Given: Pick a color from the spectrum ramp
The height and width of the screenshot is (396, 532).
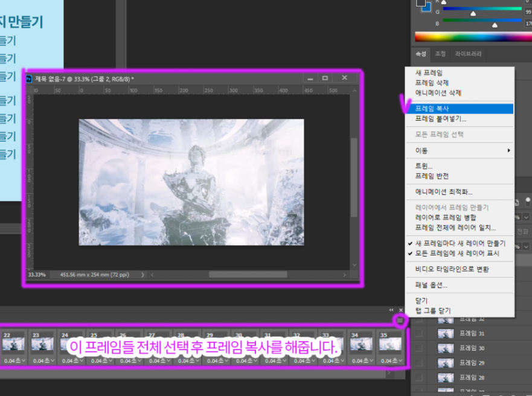Looking at the screenshot, I should (x=473, y=37).
